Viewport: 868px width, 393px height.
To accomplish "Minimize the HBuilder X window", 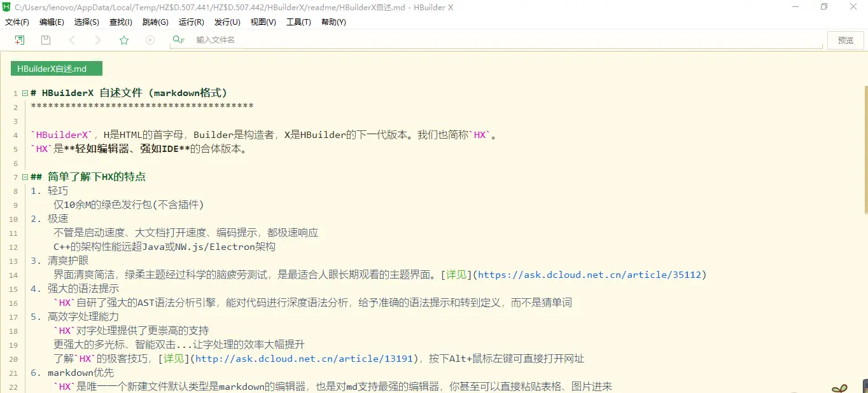I will coord(795,7).
